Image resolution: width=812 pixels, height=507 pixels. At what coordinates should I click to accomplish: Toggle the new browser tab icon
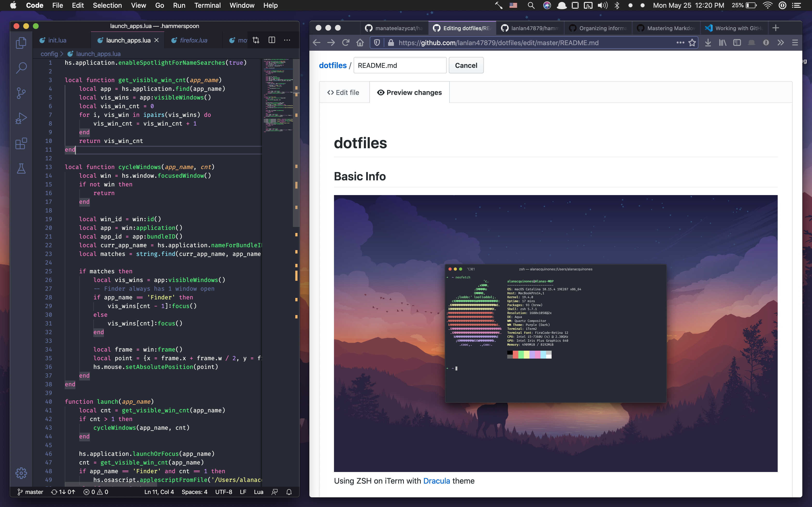(777, 28)
